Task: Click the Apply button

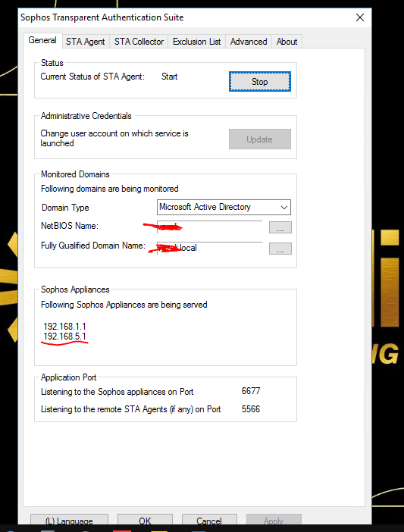Action: pyautogui.click(x=274, y=521)
